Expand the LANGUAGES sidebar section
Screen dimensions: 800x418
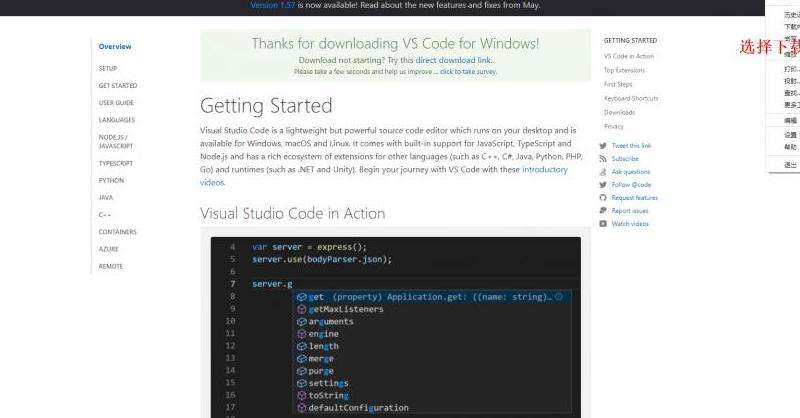(x=117, y=120)
